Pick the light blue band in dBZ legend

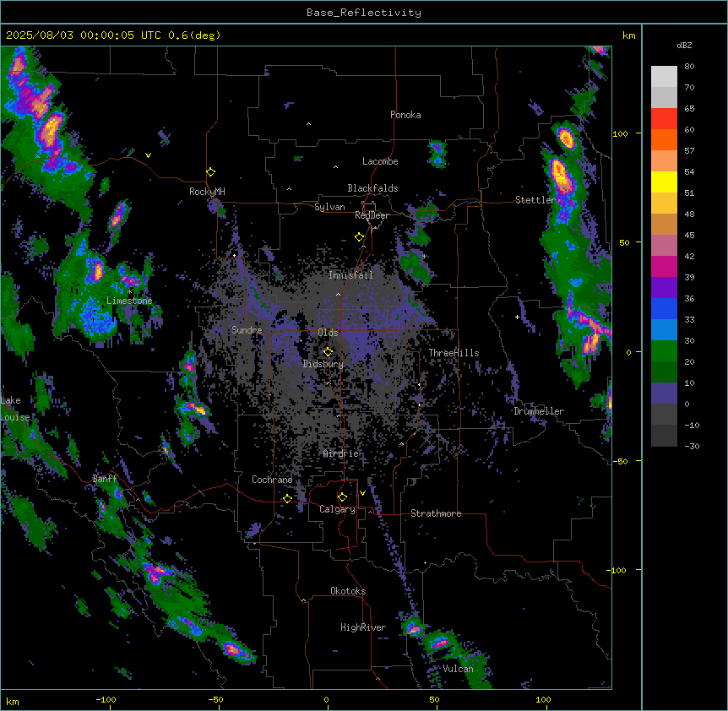coord(664,330)
